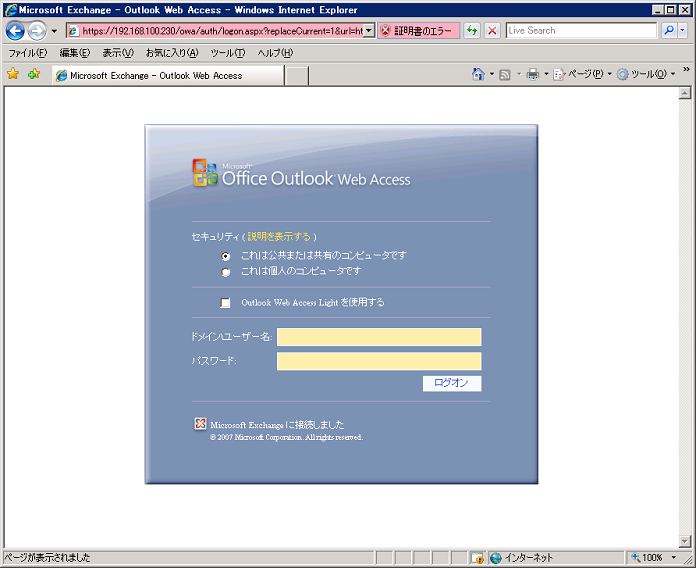
Task: Click the Home icon in the command bar
Action: pyautogui.click(x=478, y=74)
